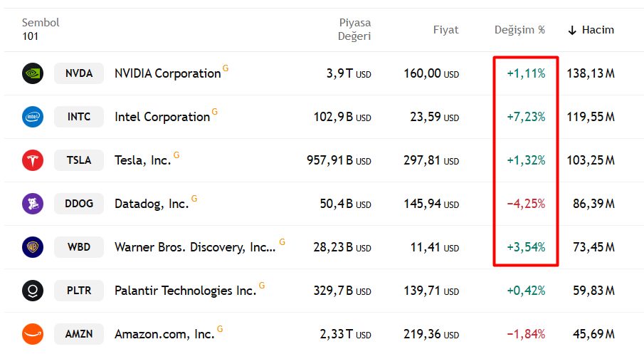Viewport: 644px width, 354px height.
Task: Open Palantir Technologies Inc. link
Action: click(185, 291)
